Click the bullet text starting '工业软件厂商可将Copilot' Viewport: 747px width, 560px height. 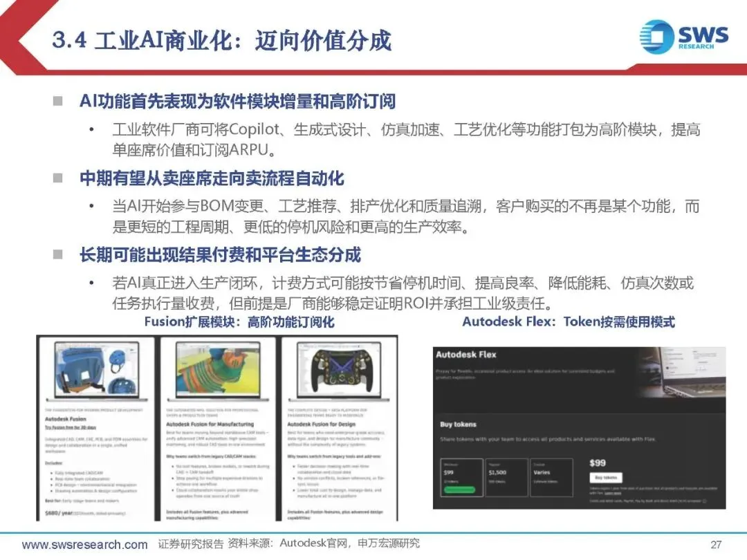[406, 140]
